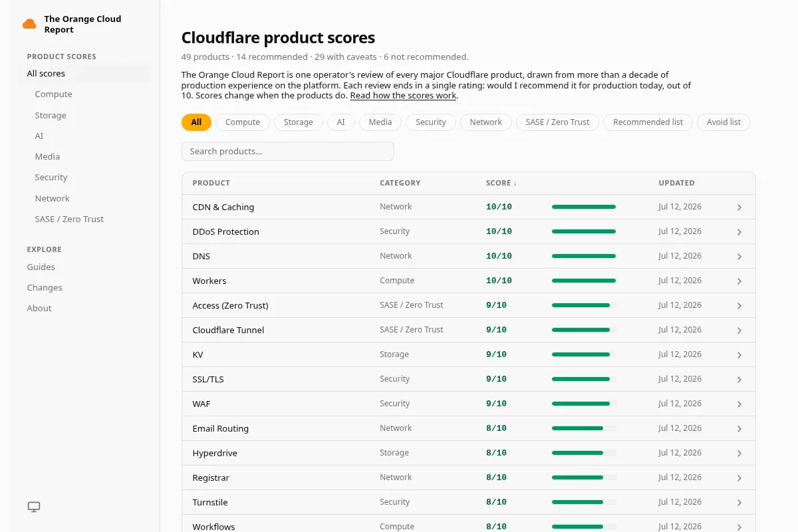The height and width of the screenshot is (532, 798).
Task: Open DDoS Protection row chevron
Action: 739,232
